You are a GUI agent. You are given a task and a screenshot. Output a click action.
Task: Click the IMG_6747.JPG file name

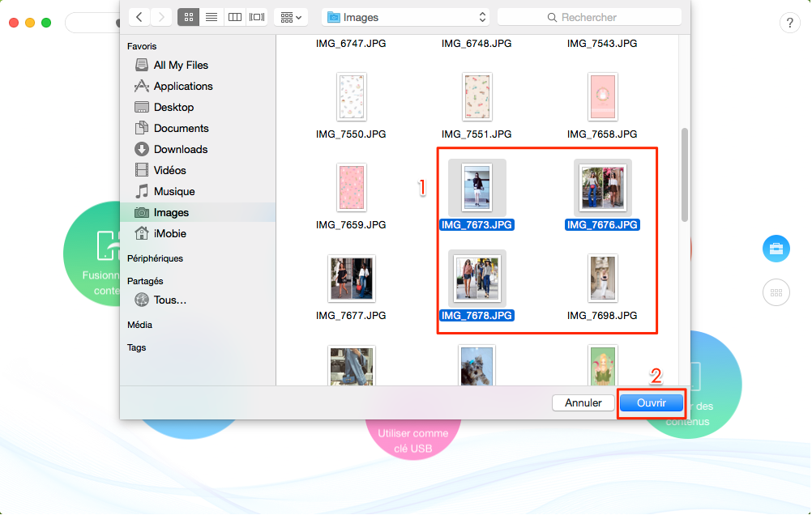point(351,44)
